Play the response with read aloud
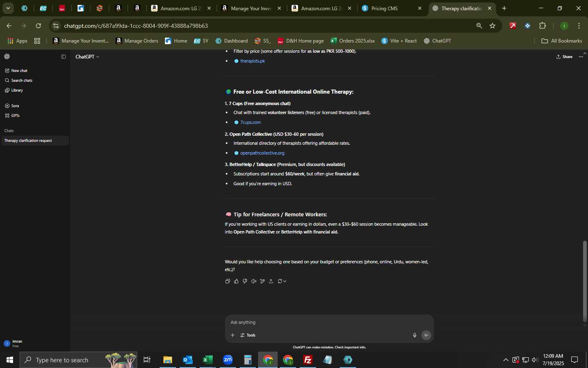The width and height of the screenshot is (588, 368). 254,281
